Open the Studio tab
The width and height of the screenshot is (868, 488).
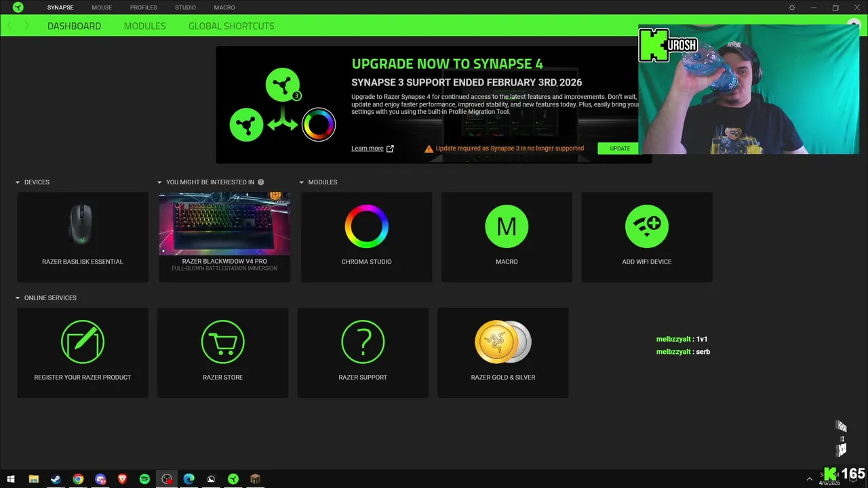point(185,7)
